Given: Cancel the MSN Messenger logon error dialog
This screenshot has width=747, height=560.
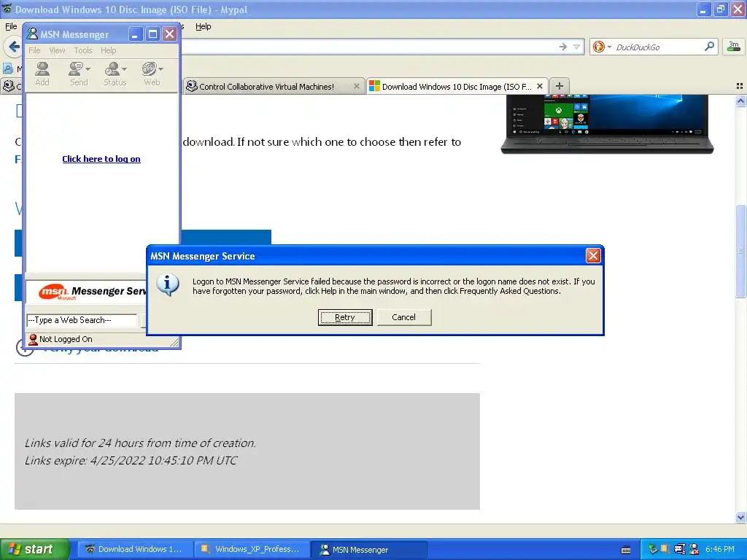Looking at the screenshot, I should pyautogui.click(x=404, y=317).
